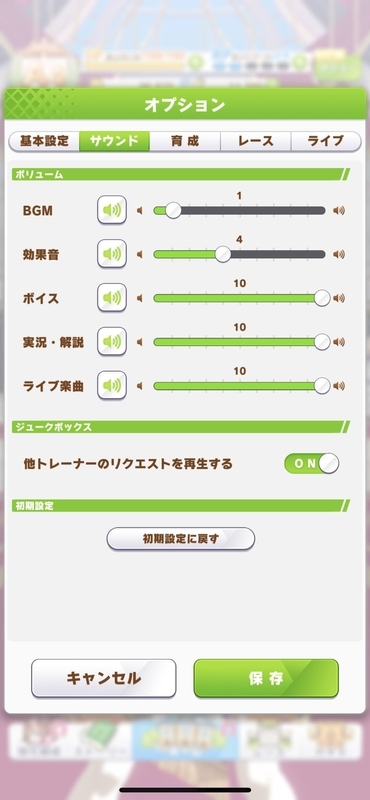This screenshot has height=800, width=370.
Task: Mute ボイス with its speaker button
Action: (x=112, y=297)
